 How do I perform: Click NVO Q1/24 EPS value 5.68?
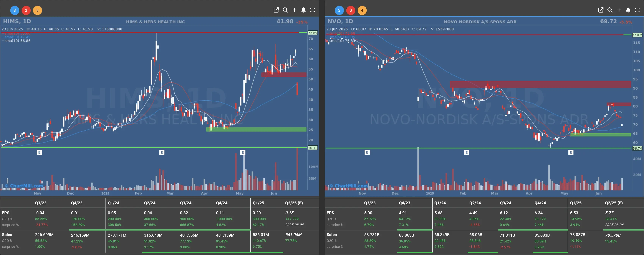[x=438, y=213]
